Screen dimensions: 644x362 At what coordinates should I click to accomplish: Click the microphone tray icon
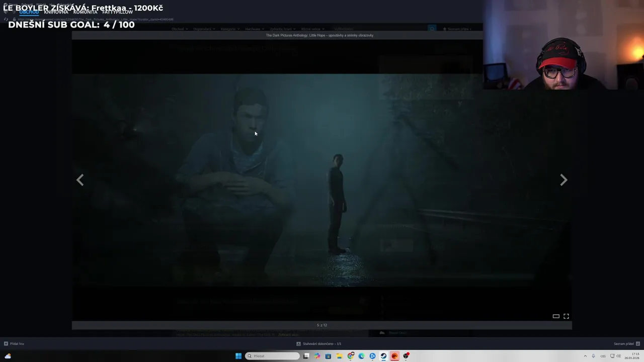[594, 356]
